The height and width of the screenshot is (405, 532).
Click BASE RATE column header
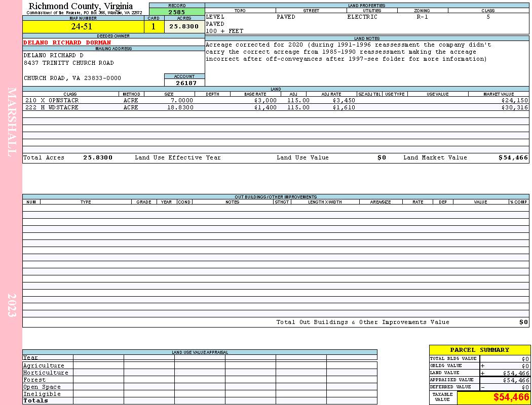click(255, 94)
